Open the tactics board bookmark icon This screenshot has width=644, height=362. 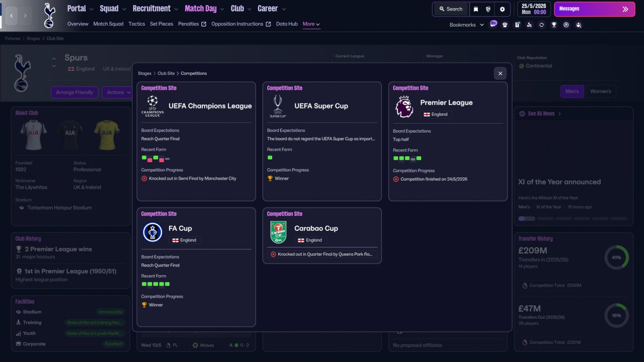click(x=517, y=25)
